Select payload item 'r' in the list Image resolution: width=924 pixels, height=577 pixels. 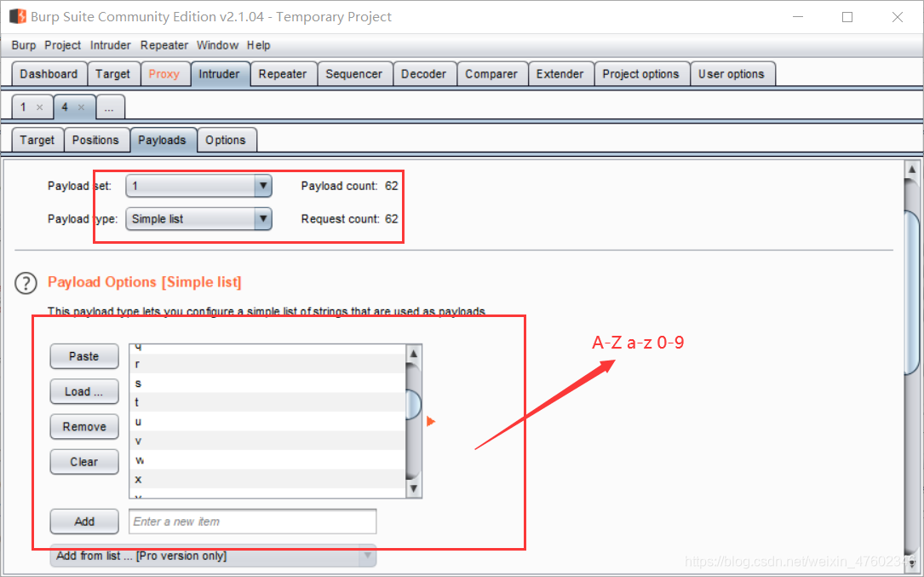[267, 364]
